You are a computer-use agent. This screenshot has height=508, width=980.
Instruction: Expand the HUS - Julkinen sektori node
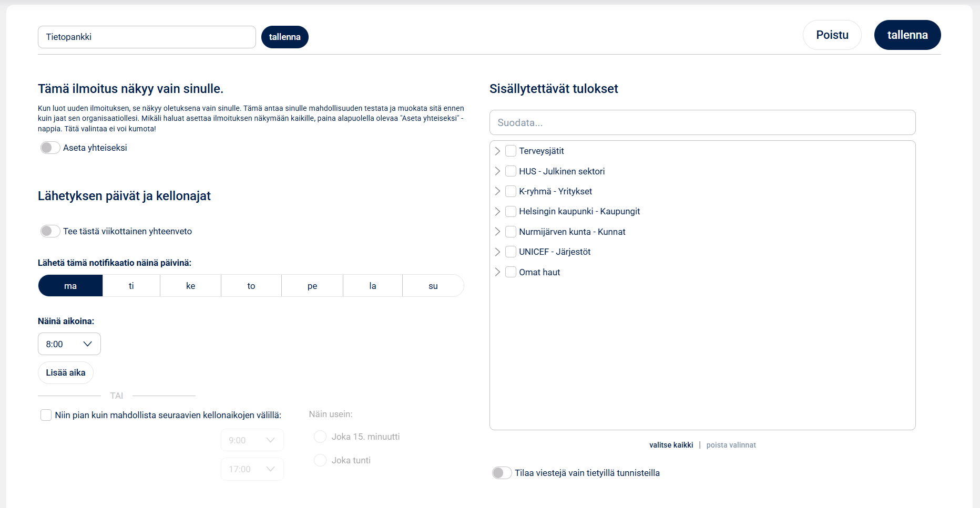pos(497,171)
